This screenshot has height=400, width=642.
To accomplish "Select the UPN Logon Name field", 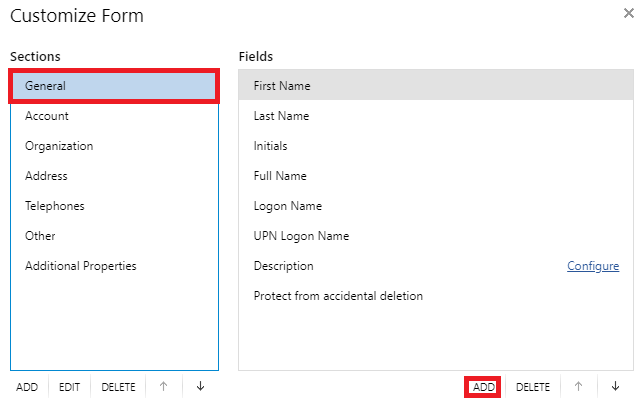I will pyautogui.click(x=436, y=236).
